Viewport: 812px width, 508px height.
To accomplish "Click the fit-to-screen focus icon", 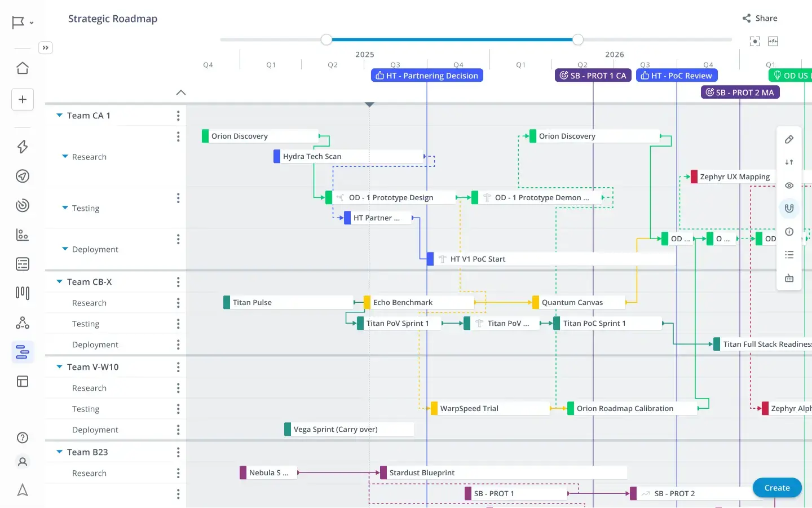I will 755,41.
